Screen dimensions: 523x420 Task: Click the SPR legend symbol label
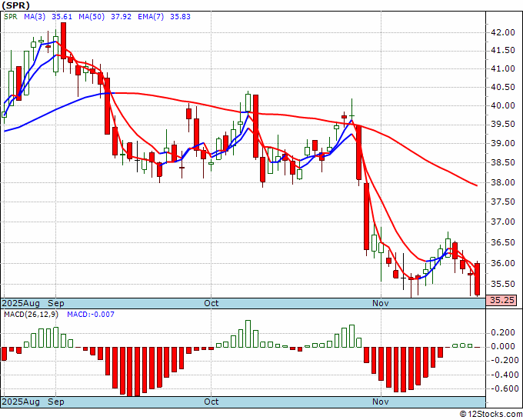pos(11,17)
